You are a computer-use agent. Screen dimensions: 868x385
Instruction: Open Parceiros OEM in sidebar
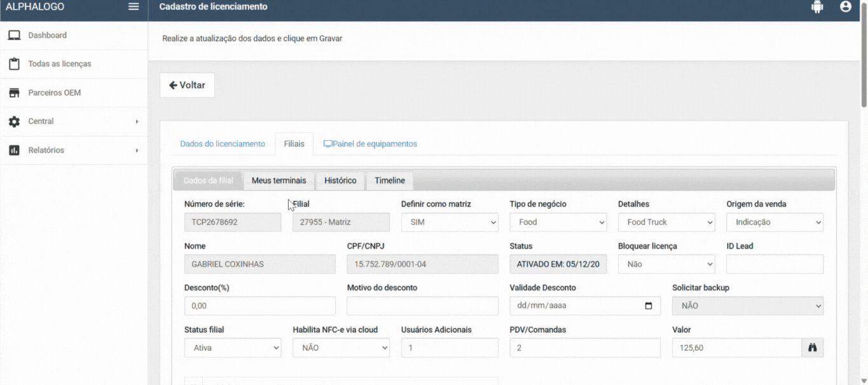pos(54,93)
